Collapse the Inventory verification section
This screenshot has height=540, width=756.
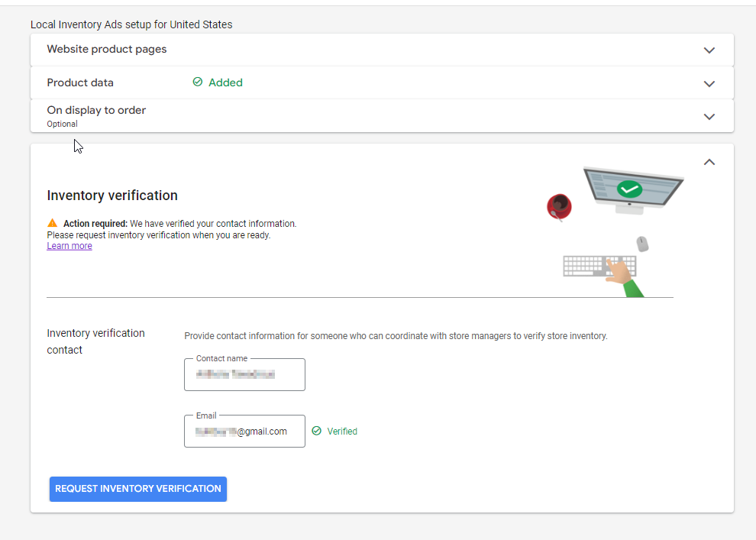(x=709, y=162)
